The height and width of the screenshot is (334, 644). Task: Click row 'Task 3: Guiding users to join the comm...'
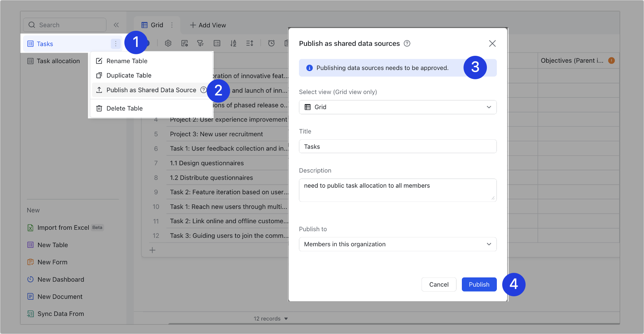click(x=229, y=235)
